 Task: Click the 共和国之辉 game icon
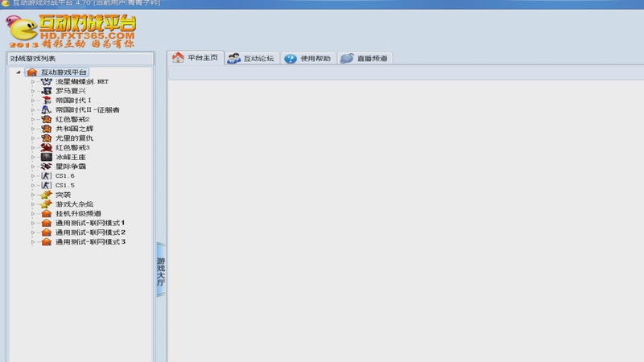pyautogui.click(x=47, y=129)
